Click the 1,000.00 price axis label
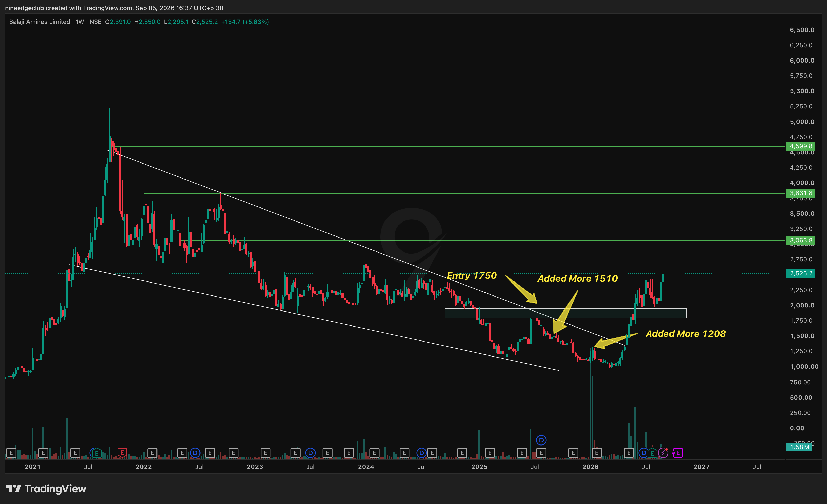Viewport: 827px width, 504px height. [x=804, y=366]
